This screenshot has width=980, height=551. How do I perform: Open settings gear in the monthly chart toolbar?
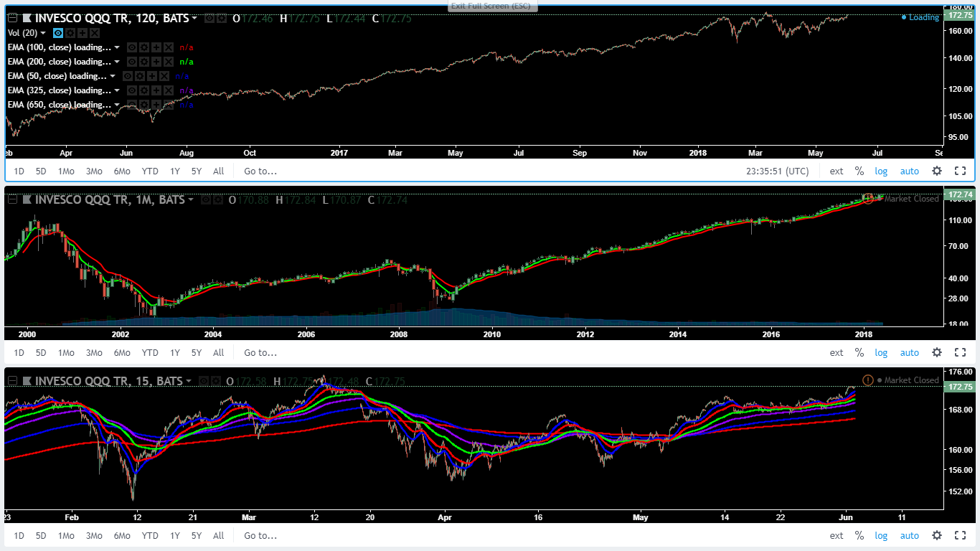click(x=936, y=352)
